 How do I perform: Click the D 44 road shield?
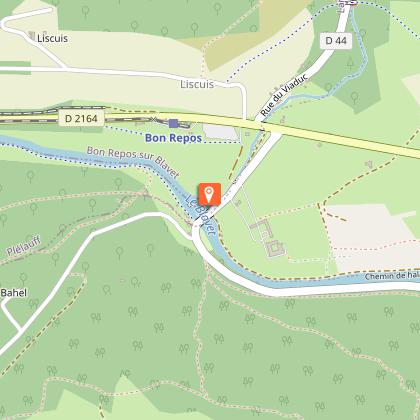click(x=336, y=41)
